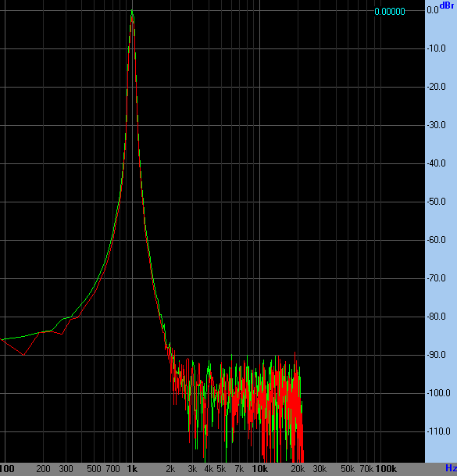Click the -110.0 level axis label

pyautogui.click(x=438, y=431)
